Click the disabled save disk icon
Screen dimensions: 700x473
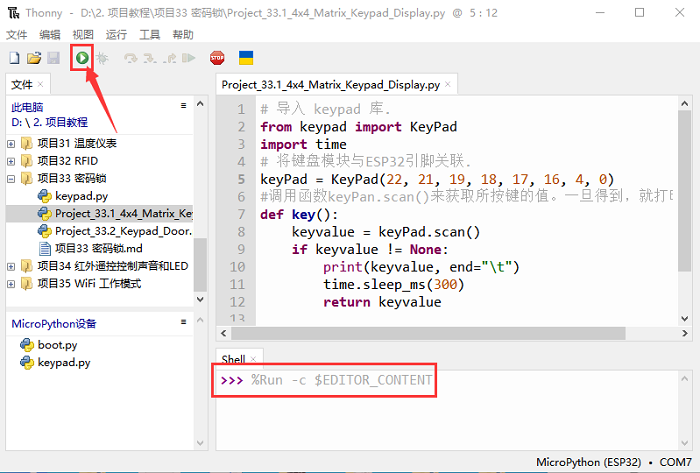pos(53,58)
